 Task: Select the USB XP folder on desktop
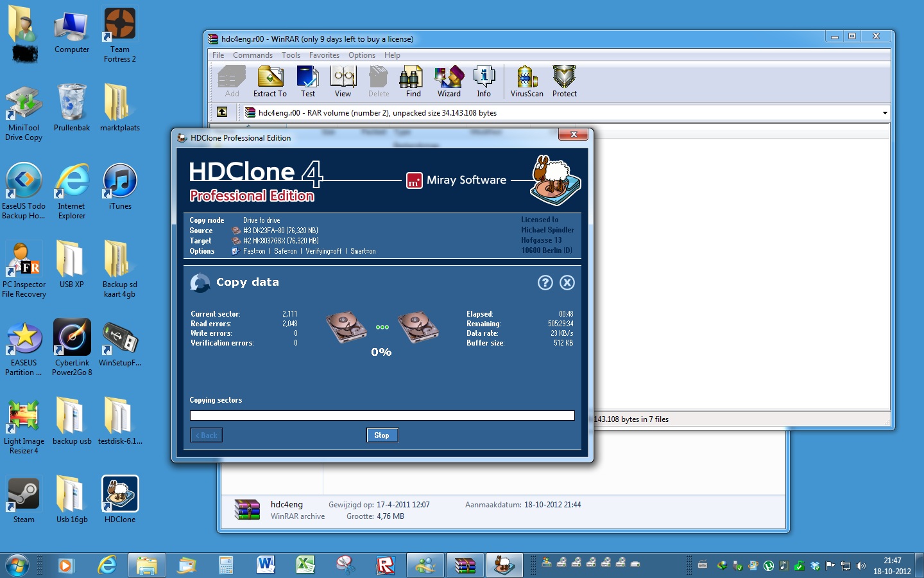click(72, 265)
